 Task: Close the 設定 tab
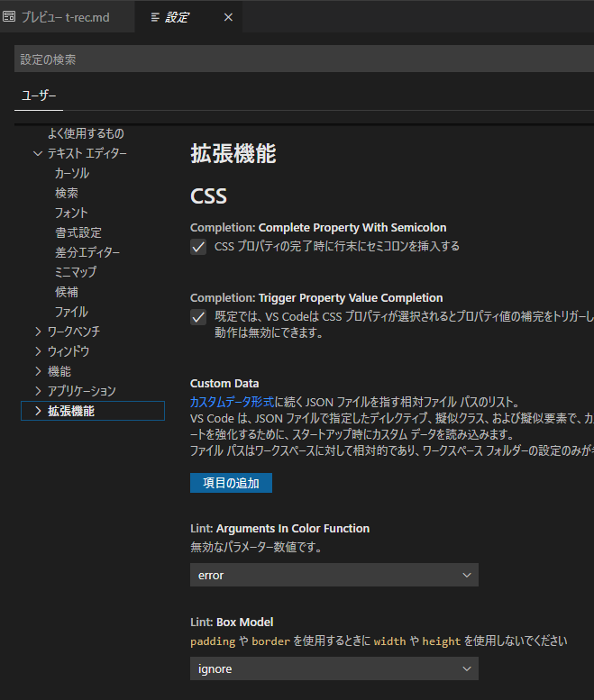pyautogui.click(x=228, y=17)
